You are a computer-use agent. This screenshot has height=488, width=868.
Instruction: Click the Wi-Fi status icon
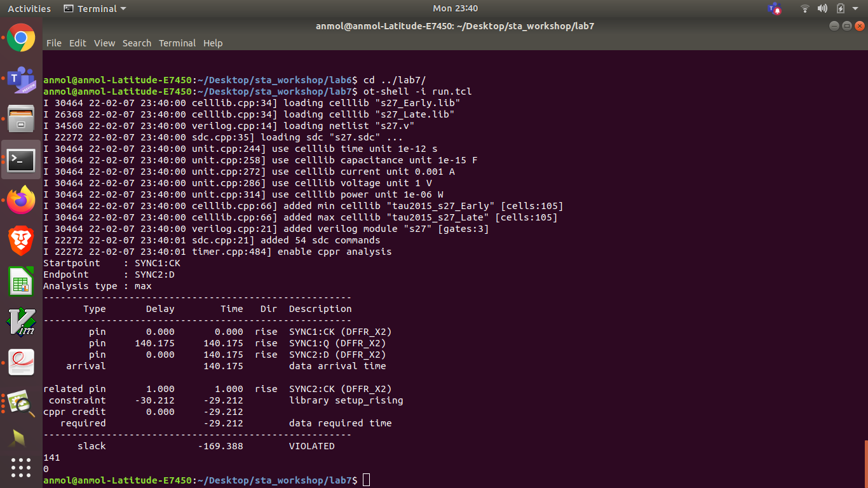tap(804, 8)
